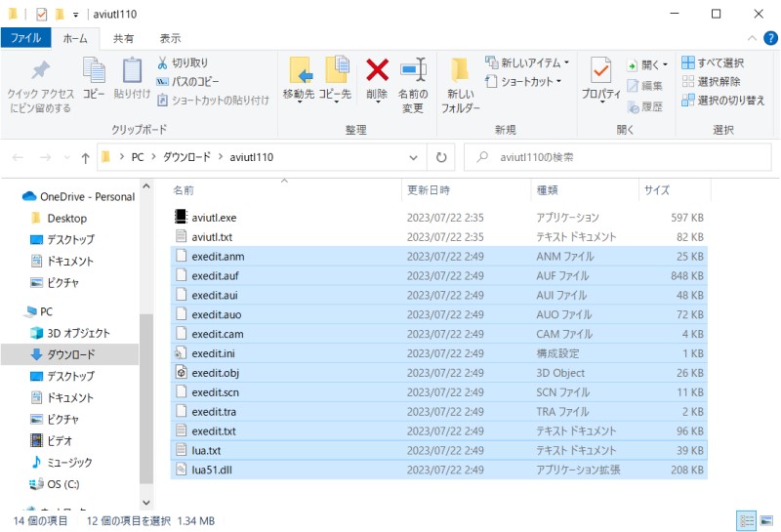Click 編集 (Edit) in the ribbon
The image size is (781, 532).
click(x=644, y=86)
